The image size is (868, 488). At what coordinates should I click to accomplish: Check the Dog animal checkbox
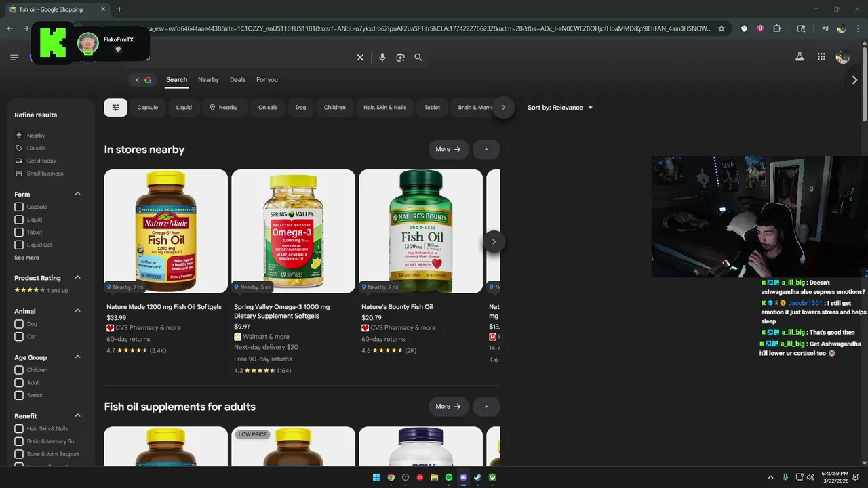pos(19,324)
